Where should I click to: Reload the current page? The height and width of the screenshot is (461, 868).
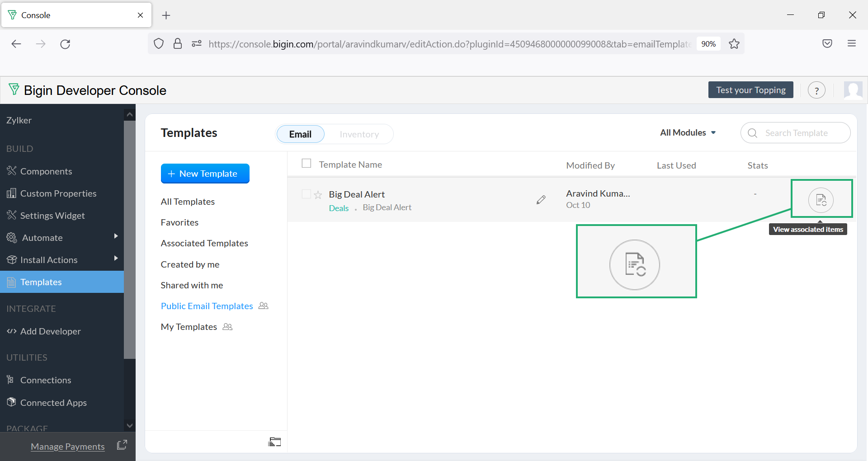[65, 44]
